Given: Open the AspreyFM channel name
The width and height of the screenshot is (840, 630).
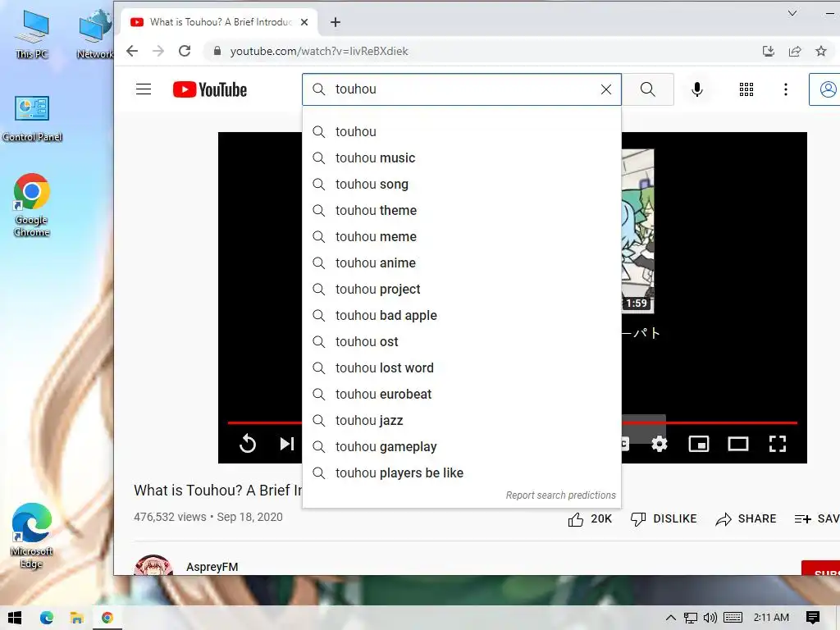Looking at the screenshot, I should (x=212, y=567).
